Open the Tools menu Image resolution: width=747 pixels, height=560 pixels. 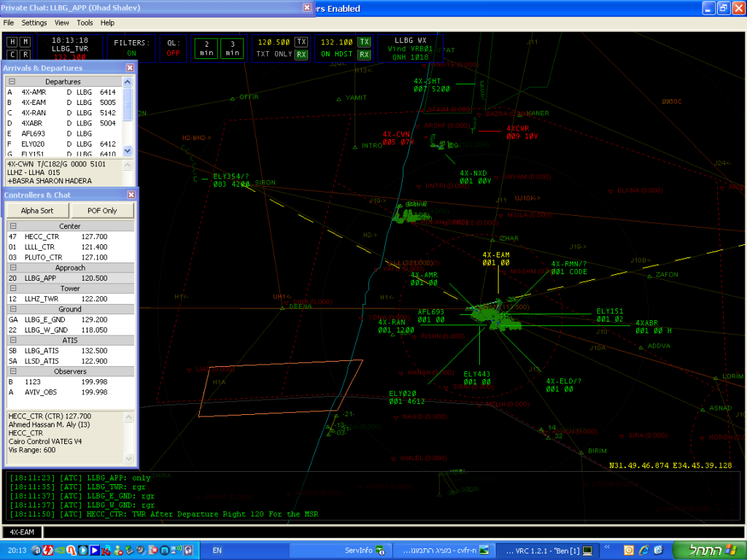point(85,23)
